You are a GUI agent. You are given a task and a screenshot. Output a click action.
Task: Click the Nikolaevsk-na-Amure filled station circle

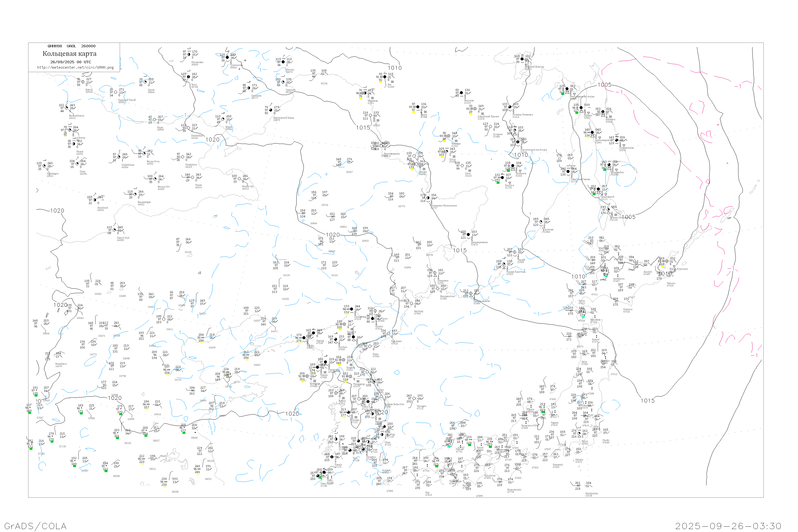pos(567,89)
